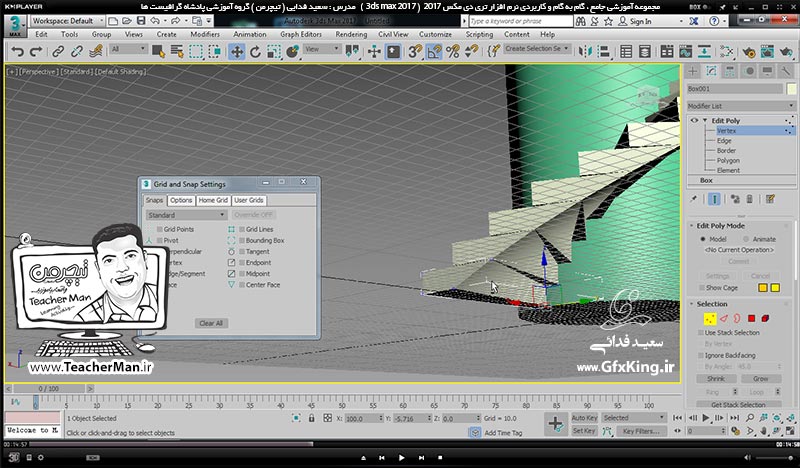800x468 pixels.
Task: Open the All selection filter dropdown
Action: [x=129, y=49]
